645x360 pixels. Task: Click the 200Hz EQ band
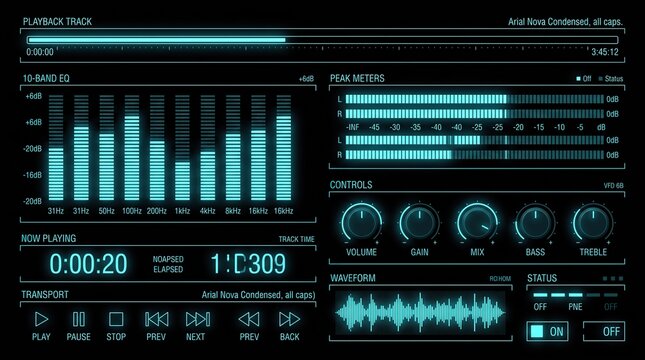pyautogui.click(x=157, y=148)
